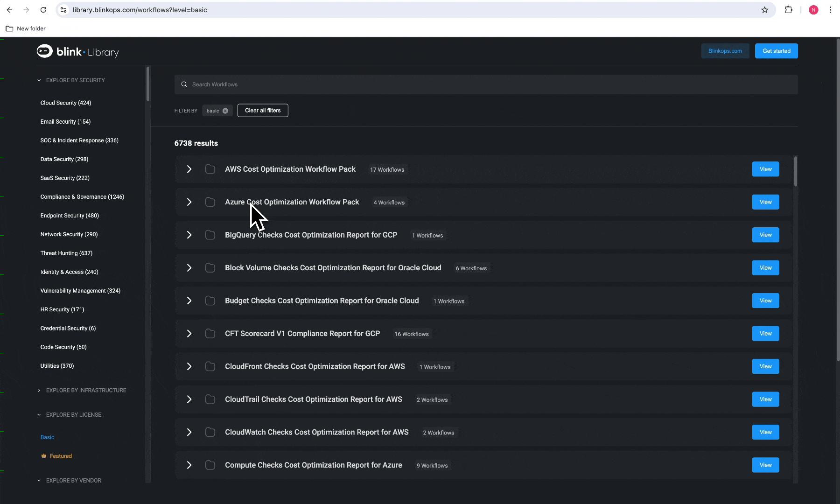Select Threat Hunting (637) category
Image resolution: width=840 pixels, height=504 pixels.
click(x=66, y=253)
